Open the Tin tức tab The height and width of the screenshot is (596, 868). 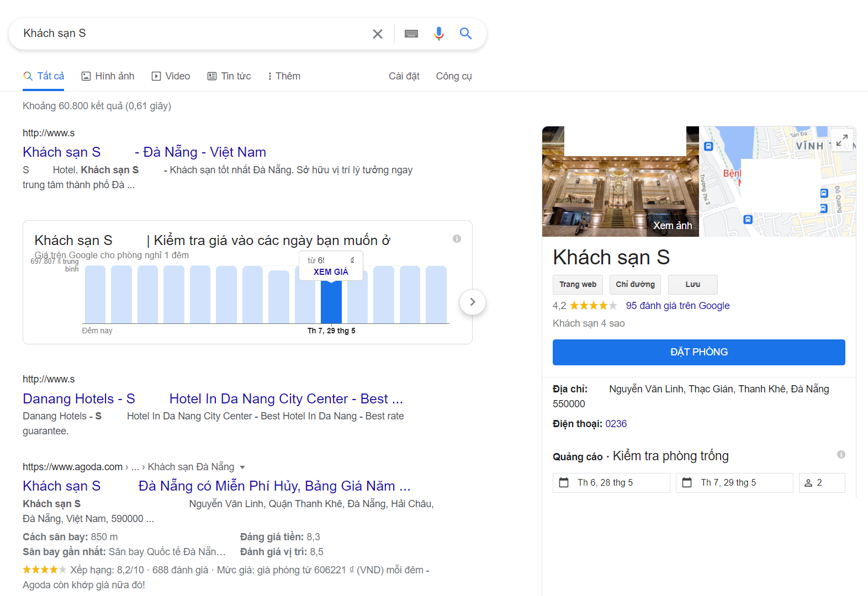[x=229, y=76]
